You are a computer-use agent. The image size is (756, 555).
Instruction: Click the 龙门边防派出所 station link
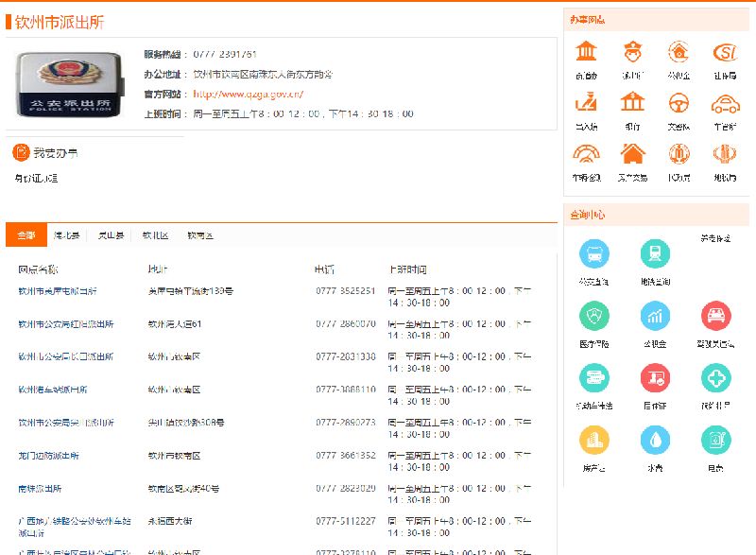point(48,456)
